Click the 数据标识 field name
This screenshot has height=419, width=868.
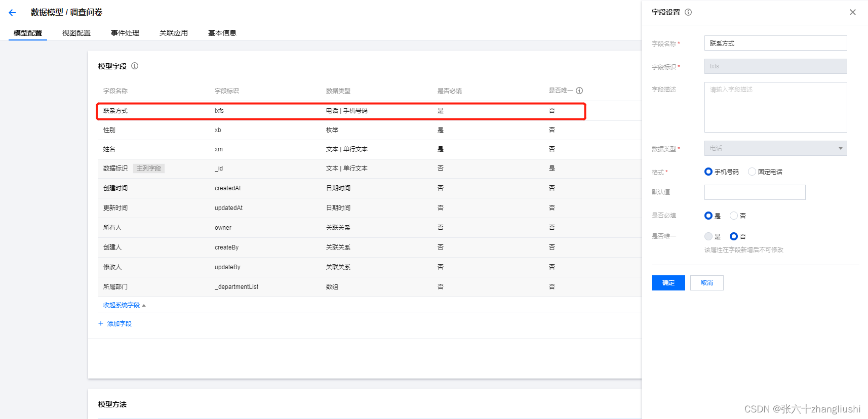tap(115, 169)
